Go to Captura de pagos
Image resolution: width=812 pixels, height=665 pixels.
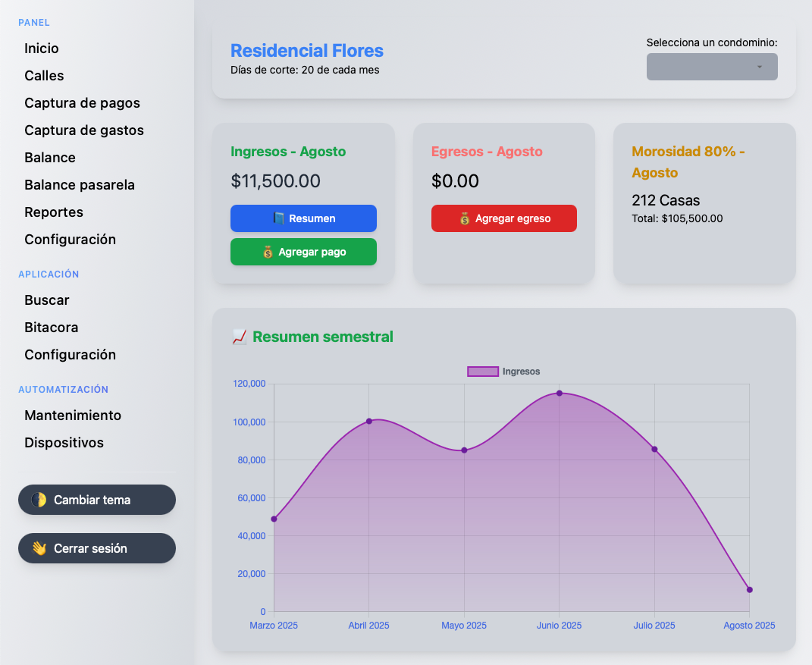(82, 103)
